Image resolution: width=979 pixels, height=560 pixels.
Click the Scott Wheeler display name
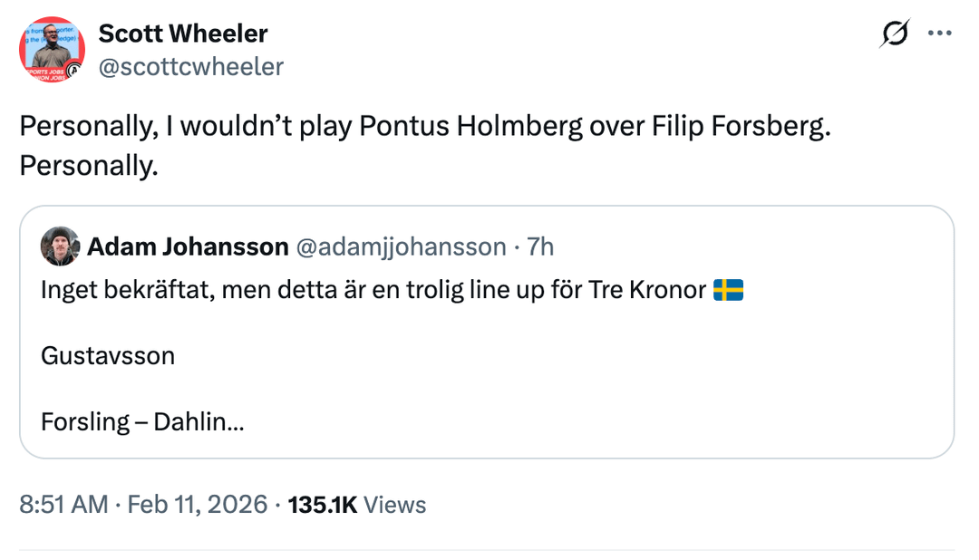[x=182, y=34]
